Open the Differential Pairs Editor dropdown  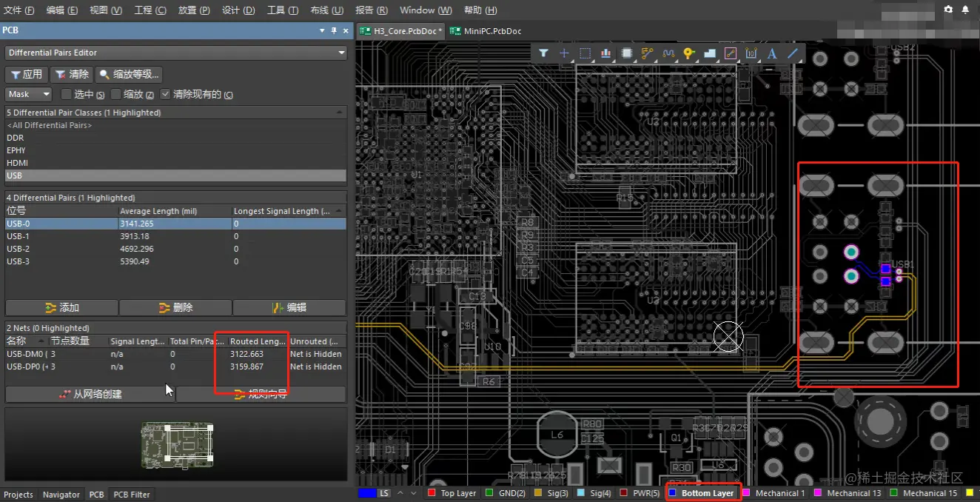coord(340,53)
